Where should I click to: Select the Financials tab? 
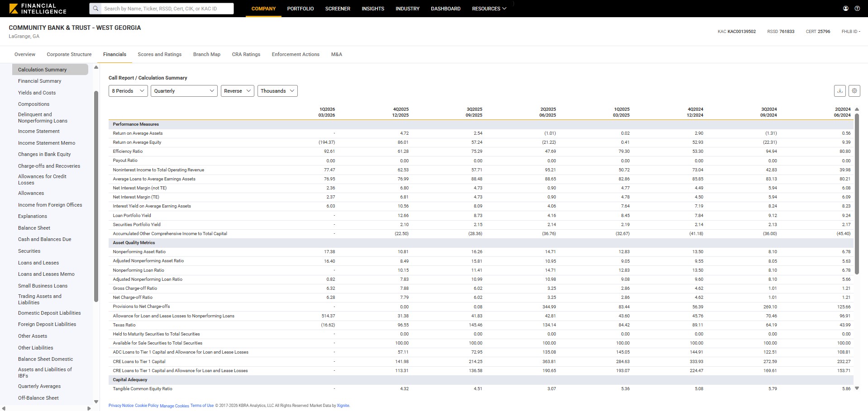click(114, 54)
